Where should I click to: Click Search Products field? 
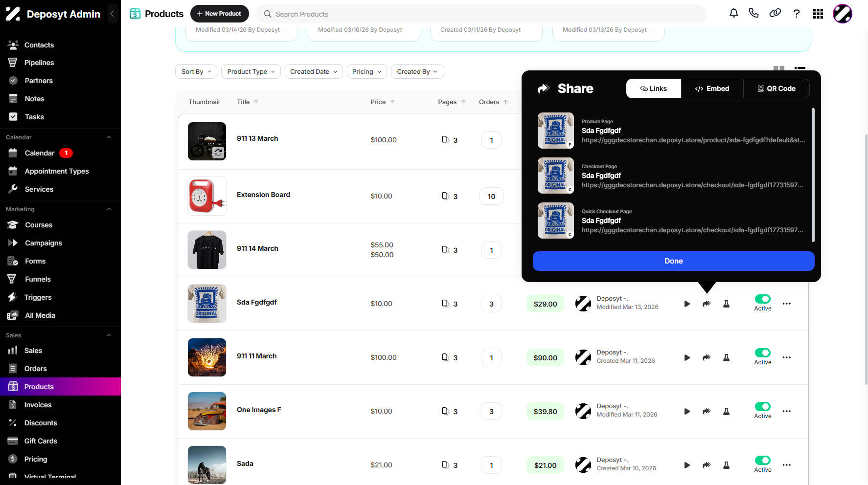pos(481,14)
